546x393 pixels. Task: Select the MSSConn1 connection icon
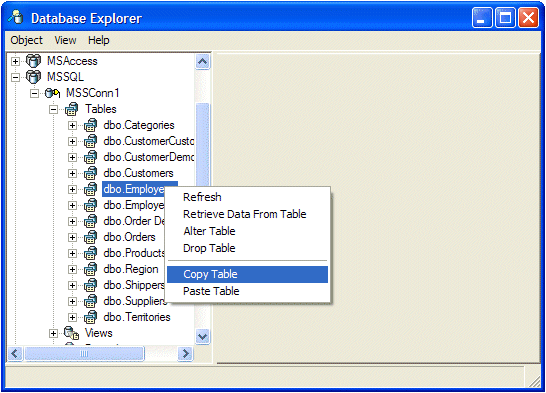click(x=53, y=93)
